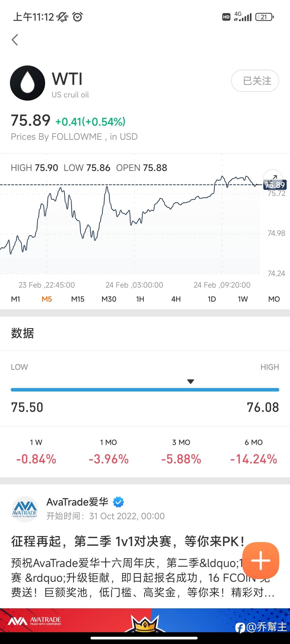Tap the blue verified badge
The image size is (290, 644).
coord(118,502)
